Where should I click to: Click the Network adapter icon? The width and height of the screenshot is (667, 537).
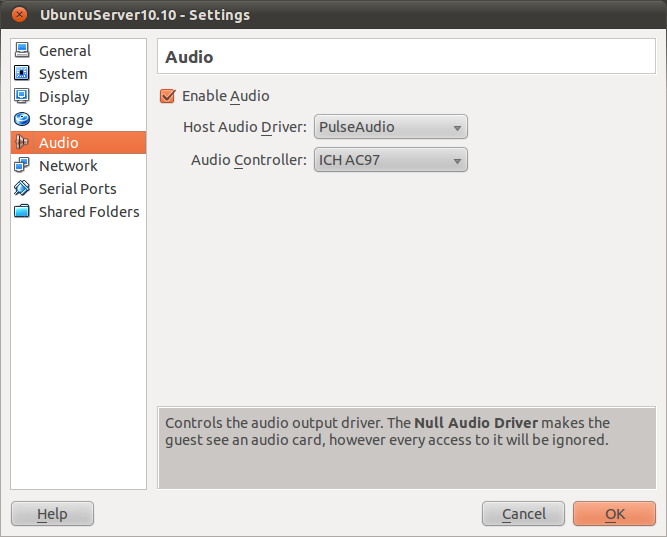[x=22, y=166]
